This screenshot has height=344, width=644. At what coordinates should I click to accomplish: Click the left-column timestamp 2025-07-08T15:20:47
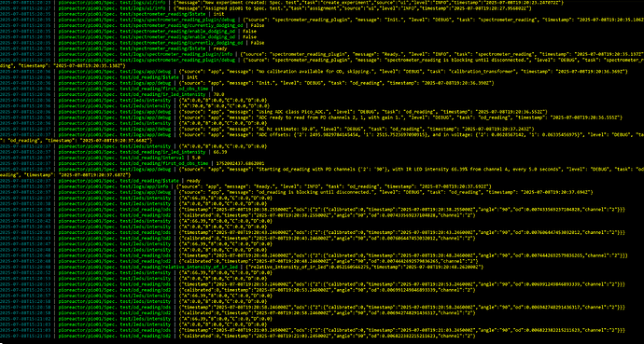click(25, 243)
